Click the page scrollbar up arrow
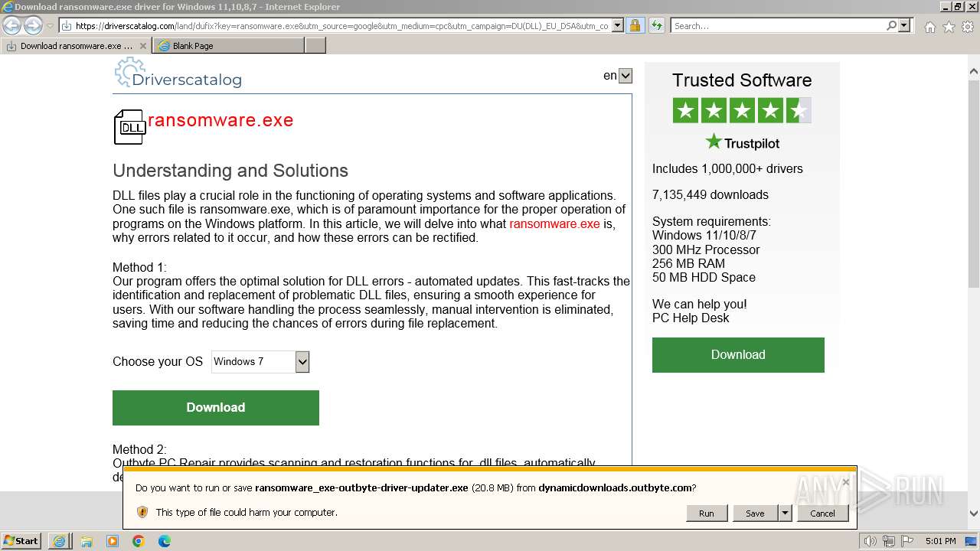 (974, 72)
